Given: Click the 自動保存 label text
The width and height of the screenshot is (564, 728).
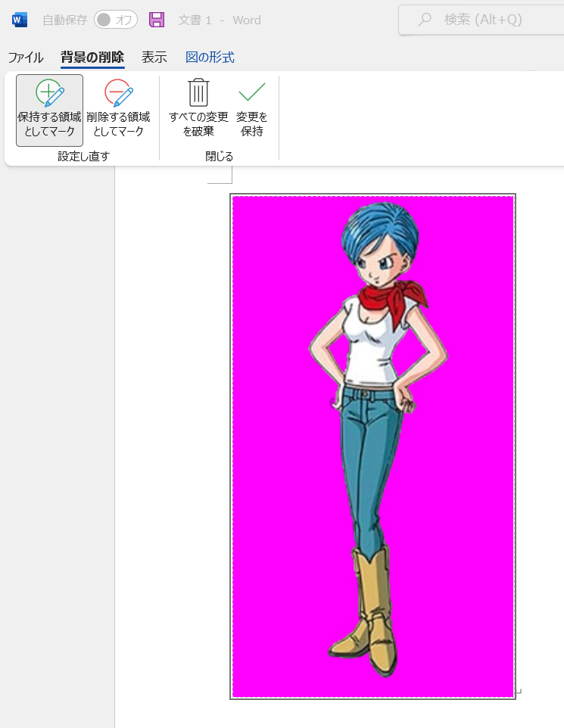Looking at the screenshot, I should [x=65, y=20].
